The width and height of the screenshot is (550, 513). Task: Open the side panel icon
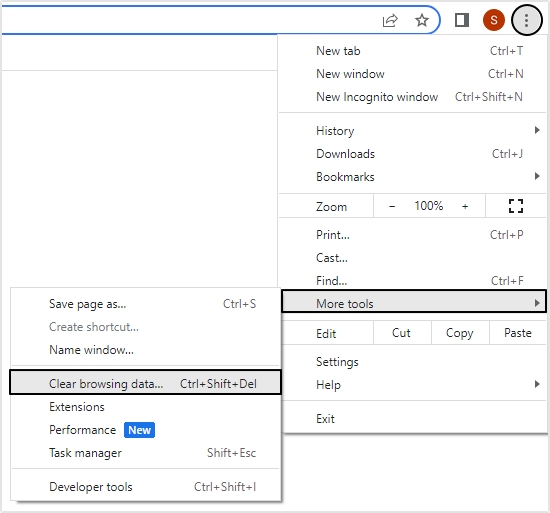[x=462, y=20]
